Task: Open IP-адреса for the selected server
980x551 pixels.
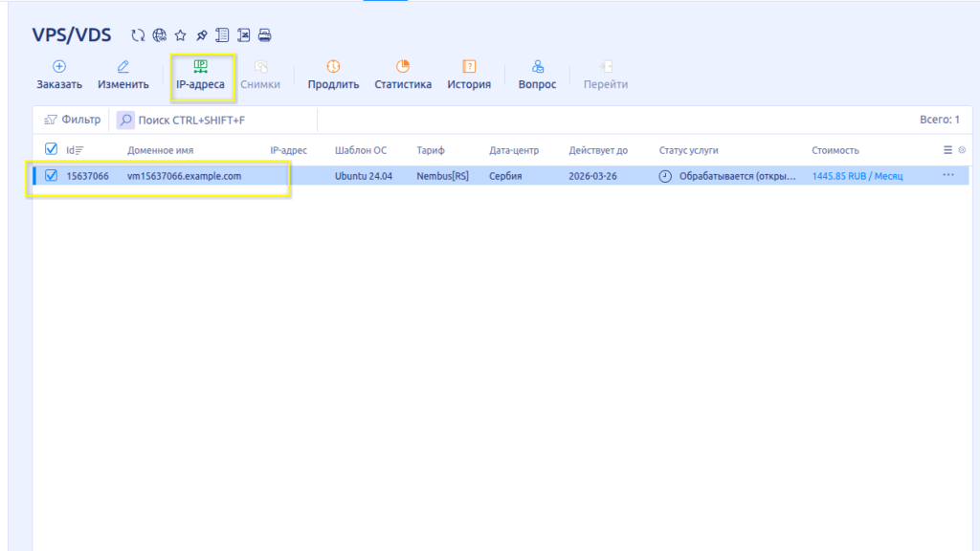Action: (200, 76)
